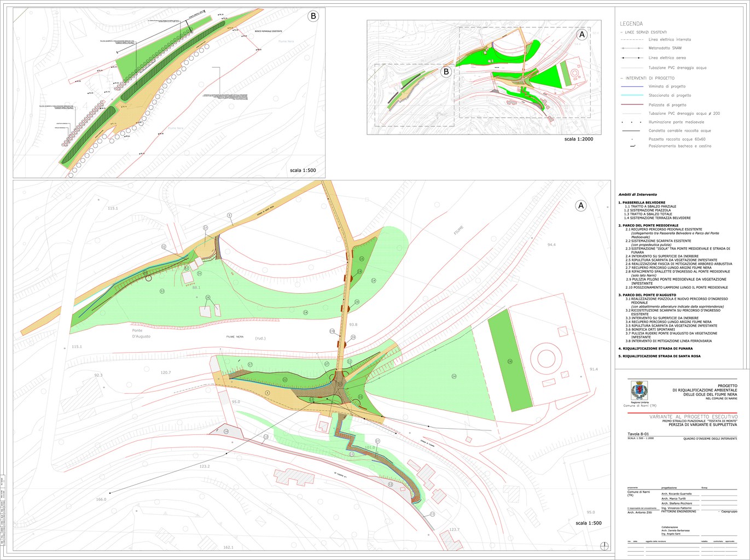Click 'Ing. Vincenzo Fattorini' in title block
The width and height of the screenshot is (750, 560).
tap(676, 508)
